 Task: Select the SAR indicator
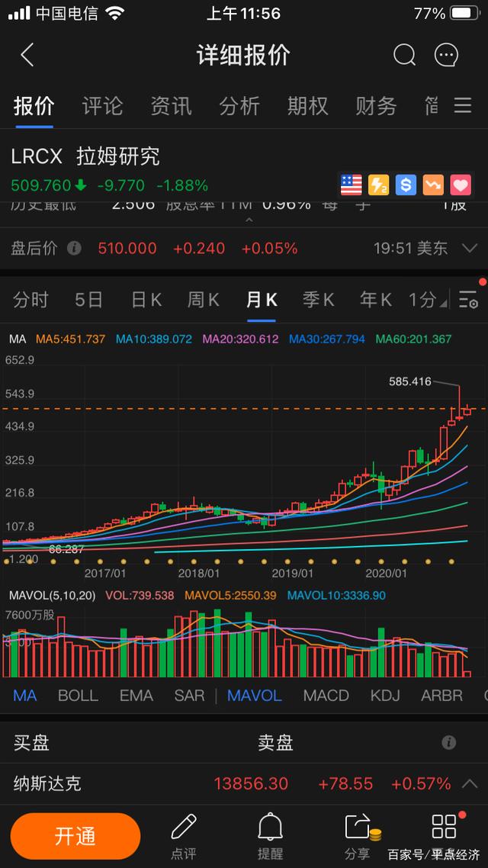[189, 696]
